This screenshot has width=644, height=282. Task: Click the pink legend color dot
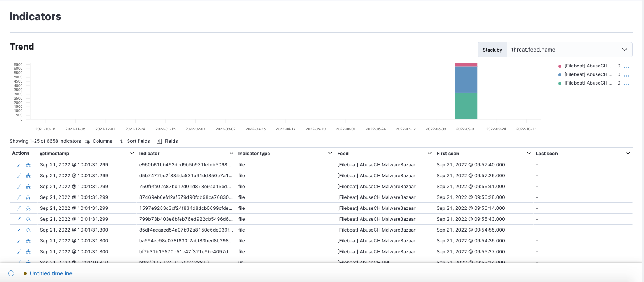tap(559, 66)
